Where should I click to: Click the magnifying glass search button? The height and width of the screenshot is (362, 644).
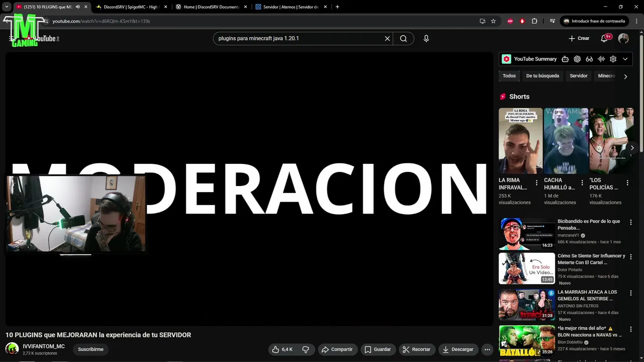[x=404, y=38]
